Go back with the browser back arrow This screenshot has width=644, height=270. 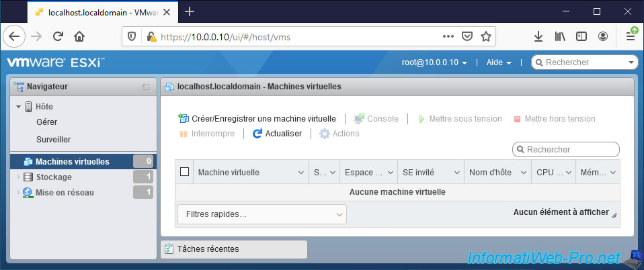(14, 37)
